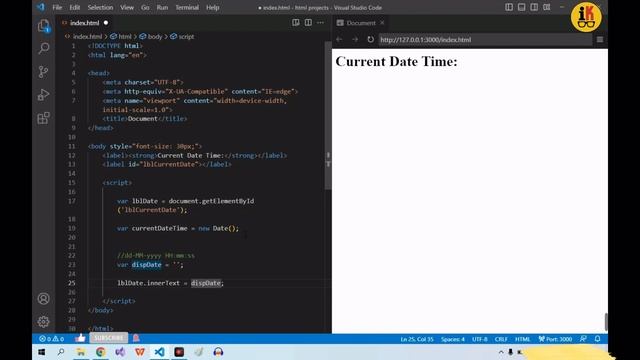Click HTML language mode in status bar
This screenshot has height=360, width=640.
(522, 339)
